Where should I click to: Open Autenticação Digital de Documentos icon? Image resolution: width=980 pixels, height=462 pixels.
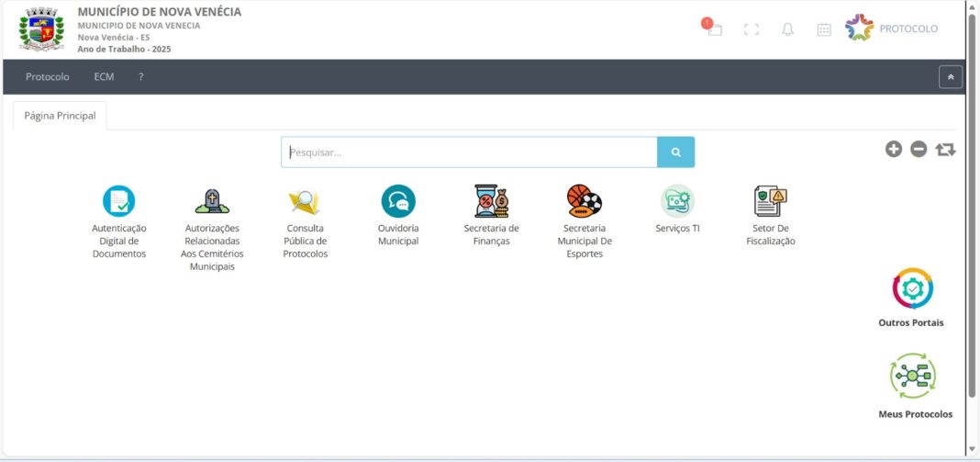(x=119, y=201)
